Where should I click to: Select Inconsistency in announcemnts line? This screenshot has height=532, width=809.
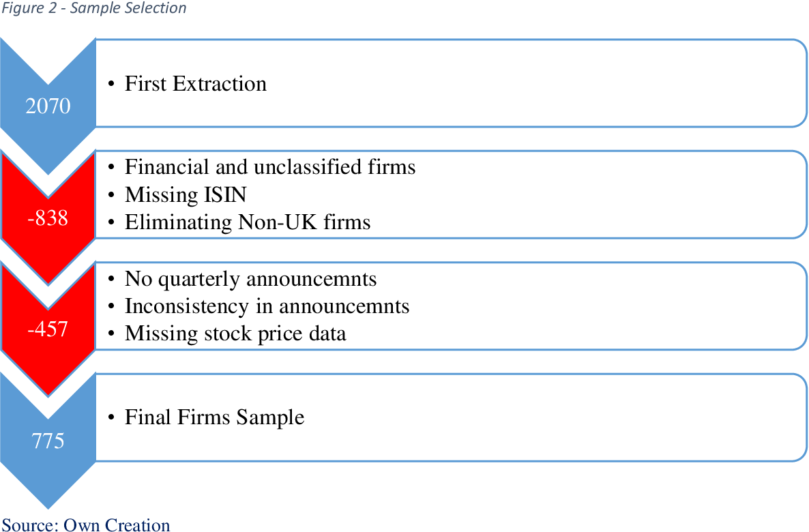[267, 306]
